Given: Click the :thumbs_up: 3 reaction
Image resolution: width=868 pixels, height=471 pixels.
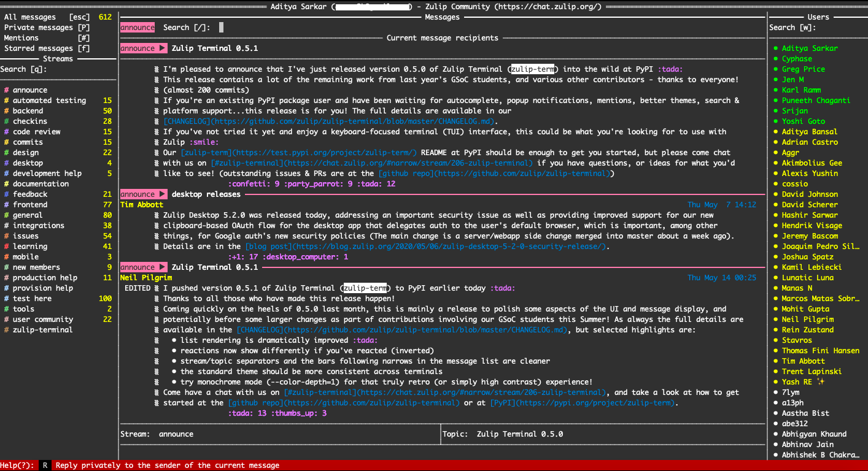Looking at the screenshot, I should (299, 413).
